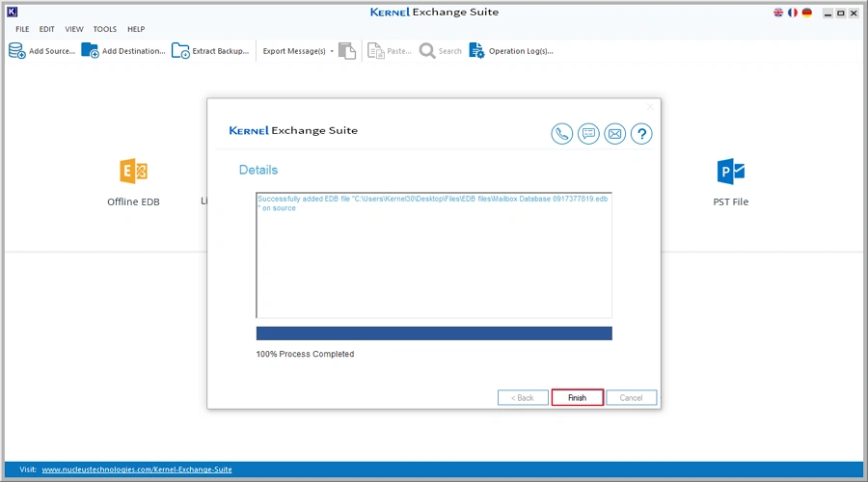The image size is (868, 482).
Task: Open the VIEW menu
Action: tap(74, 30)
